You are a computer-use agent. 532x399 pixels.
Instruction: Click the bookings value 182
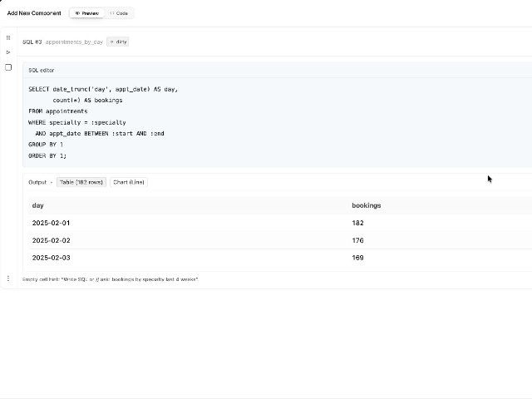357,223
